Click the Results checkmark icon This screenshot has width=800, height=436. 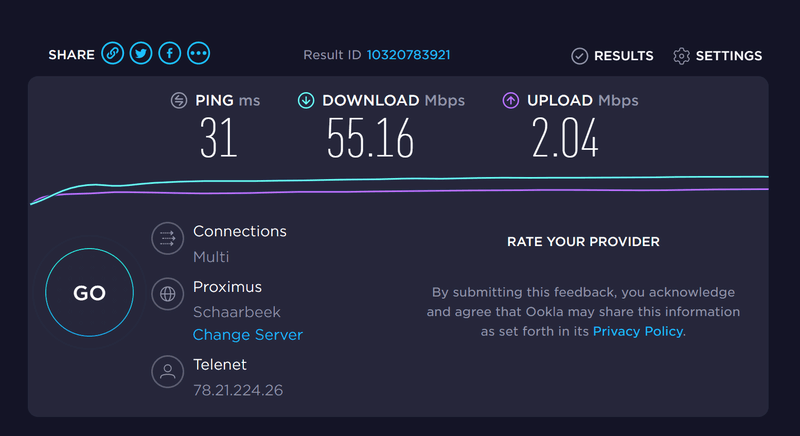[x=579, y=56]
